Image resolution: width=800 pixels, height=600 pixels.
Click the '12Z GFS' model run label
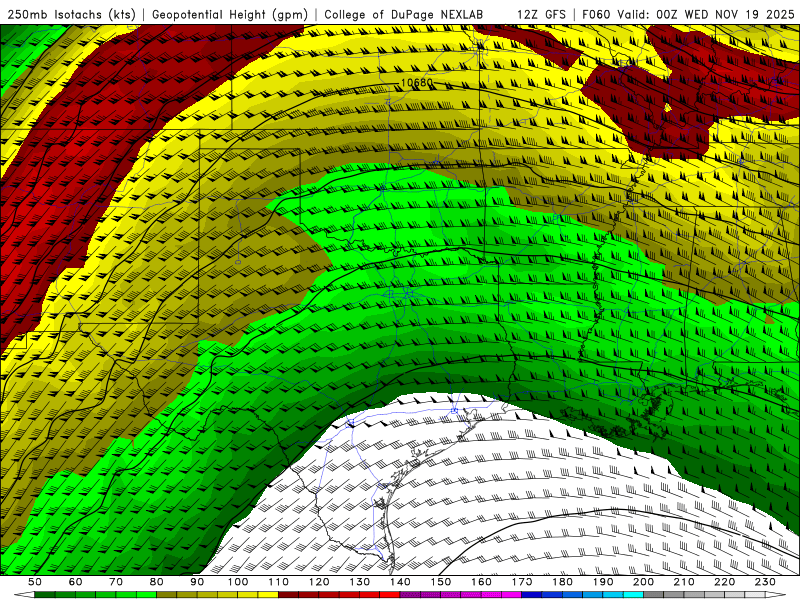tap(541, 15)
